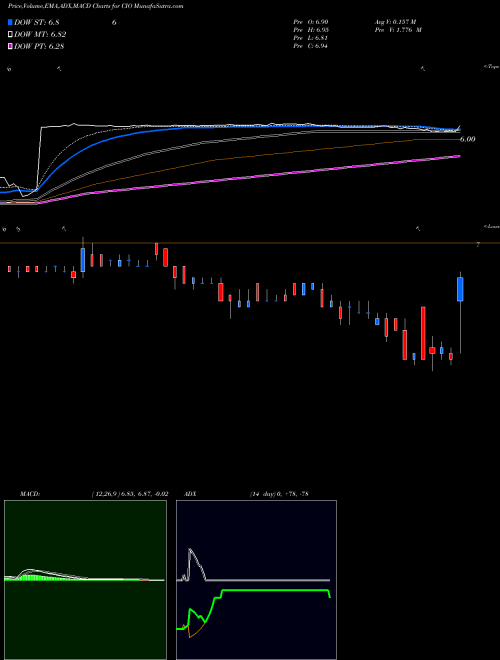Click the blue DOW ST legend swatch
The width and height of the screenshot is (500, 660).
[x=10, y=22]
